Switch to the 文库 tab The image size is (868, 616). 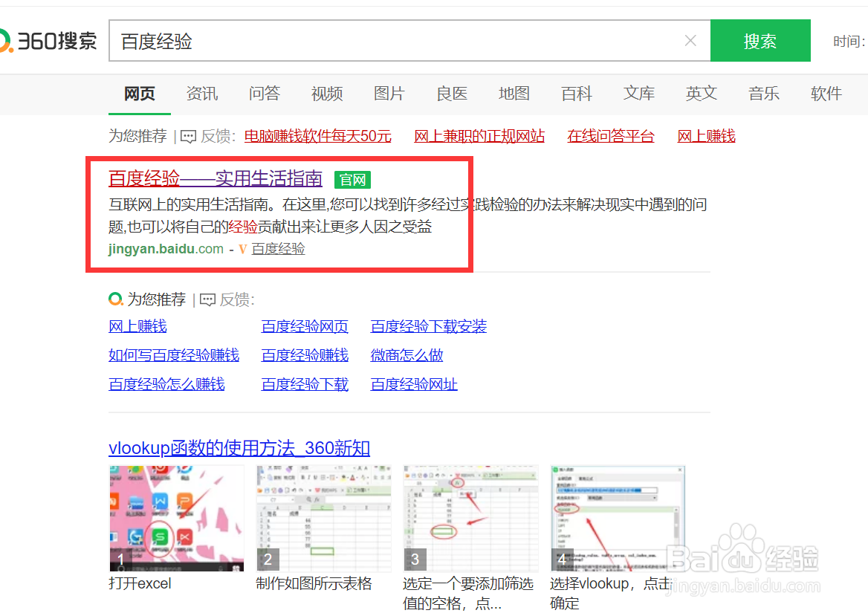[639, 94]
